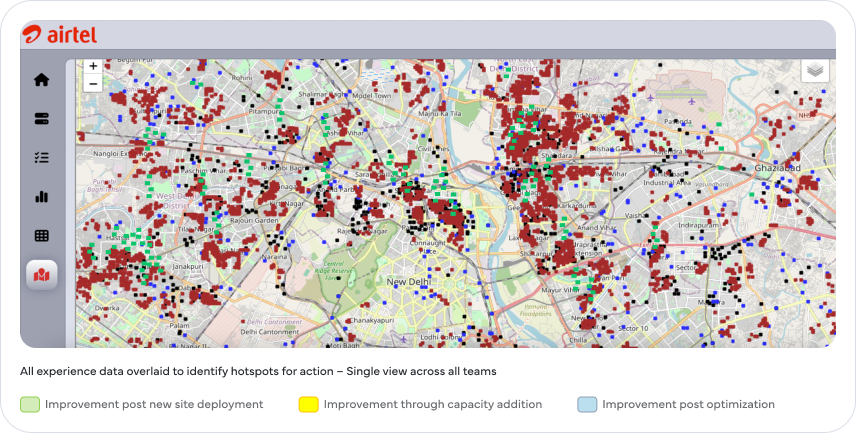Click the 'Sector 10' map label
The image size is (856, 433).
click(633, 328)
